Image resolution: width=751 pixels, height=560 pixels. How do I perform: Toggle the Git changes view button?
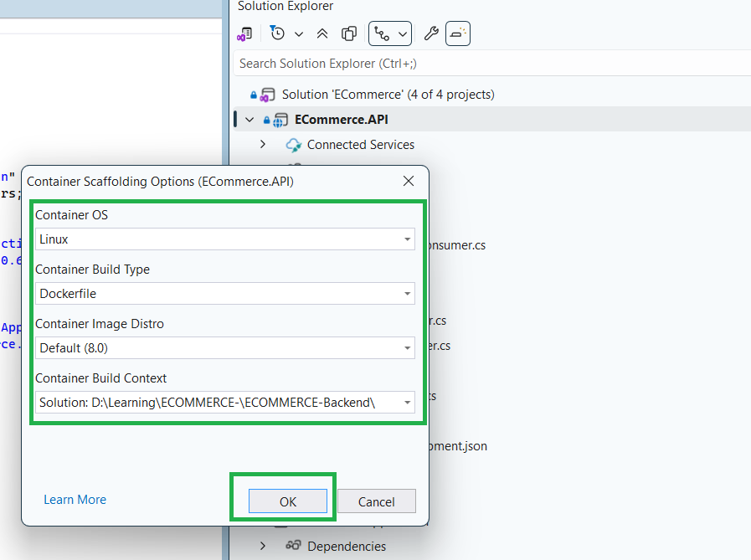(x=382, y=33)
